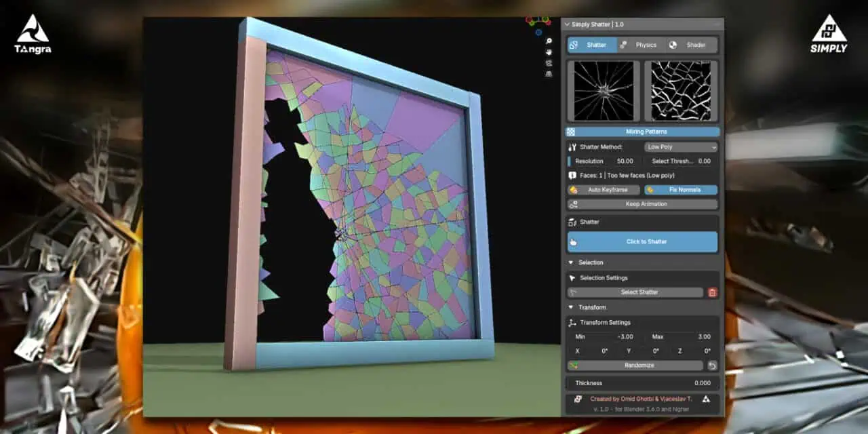Switch to the Physics tab
This screenshot has width=868, height=434.
coord(641,45)
